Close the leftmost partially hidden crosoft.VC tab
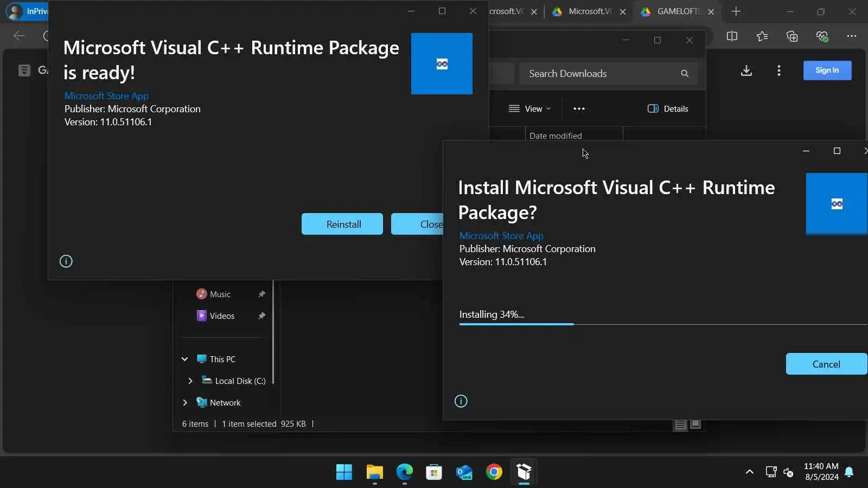868x488 pixels. (x=534, y=11)
